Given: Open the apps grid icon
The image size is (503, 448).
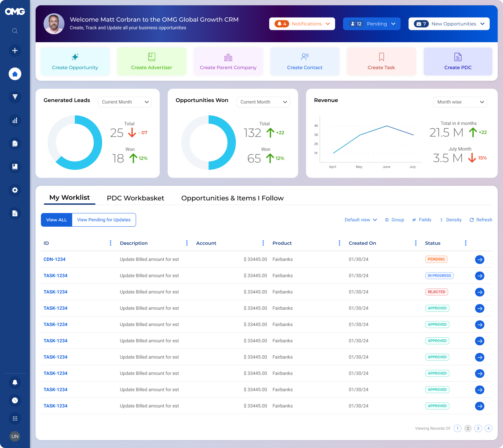Looking at the screenshot, I should (15, 418).
